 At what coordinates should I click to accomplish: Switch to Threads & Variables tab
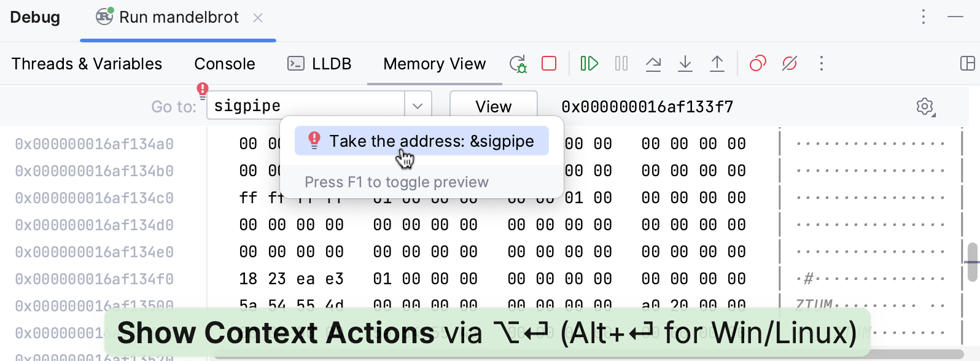click(87, 64)
